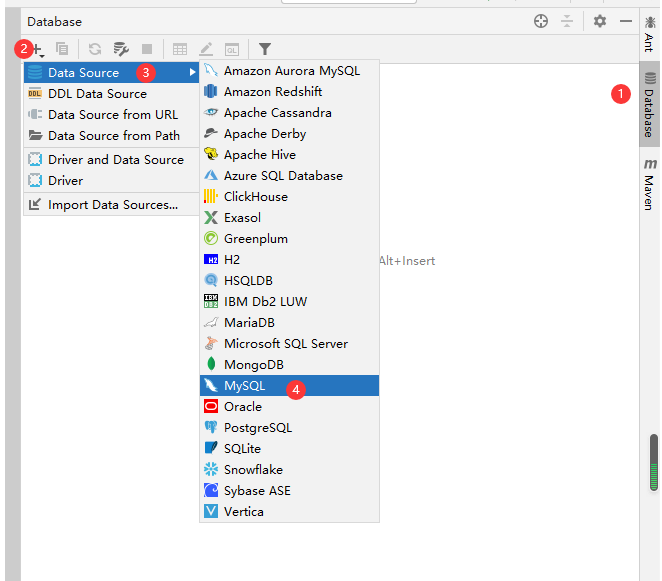Click the Edit pencil toolbar icon

[206, 49]
